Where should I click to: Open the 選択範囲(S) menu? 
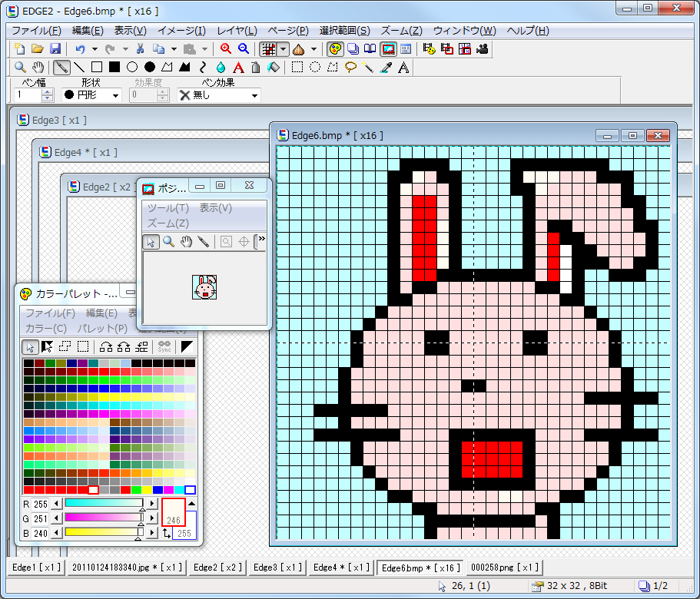345,31
